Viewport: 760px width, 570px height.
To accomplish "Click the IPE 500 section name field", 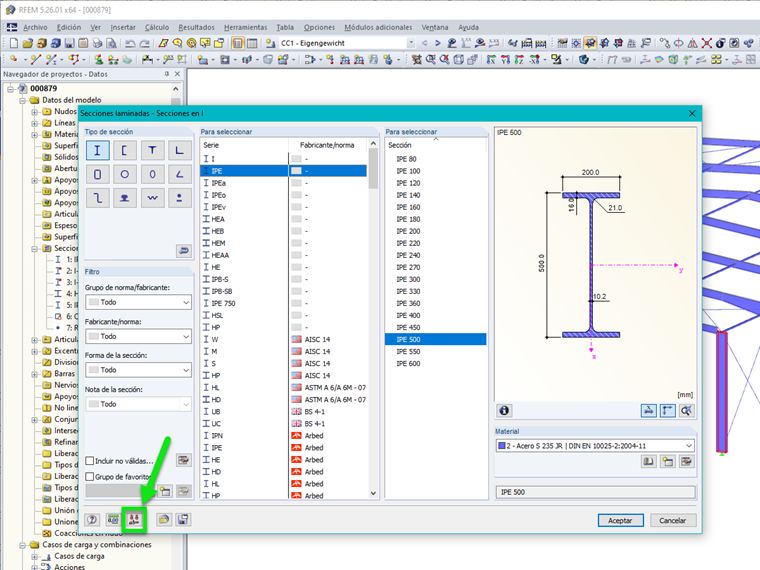I will [x=595, y=492].
